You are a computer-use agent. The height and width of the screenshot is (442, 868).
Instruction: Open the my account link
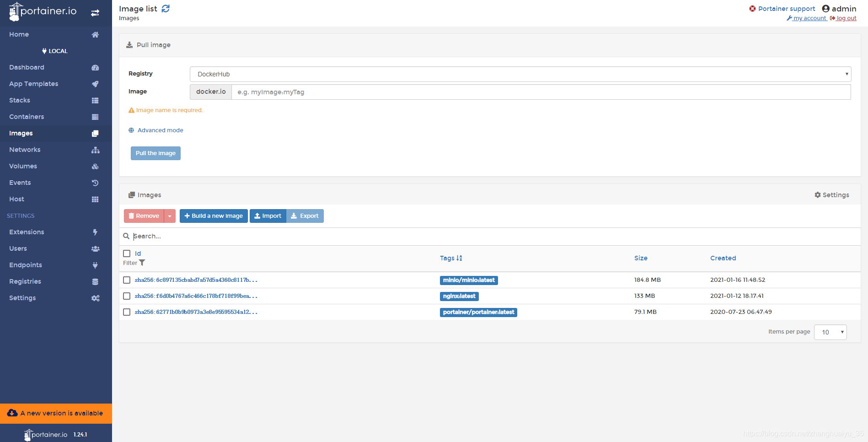point(807,18)
